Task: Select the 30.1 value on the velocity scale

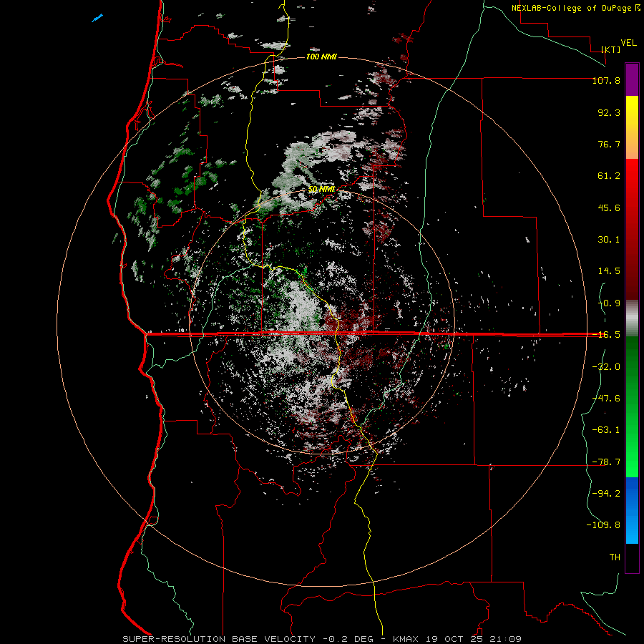Action: click(x=609, y=240)
